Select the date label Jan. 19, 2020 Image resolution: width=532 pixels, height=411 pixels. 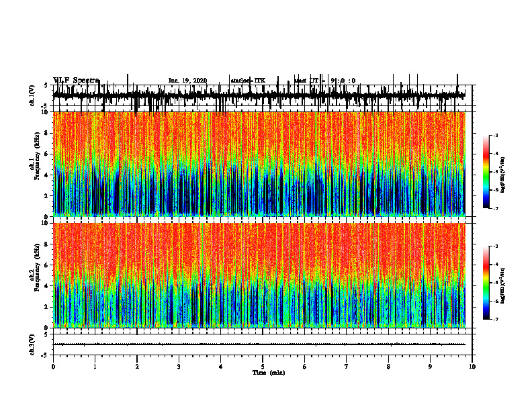187,81
